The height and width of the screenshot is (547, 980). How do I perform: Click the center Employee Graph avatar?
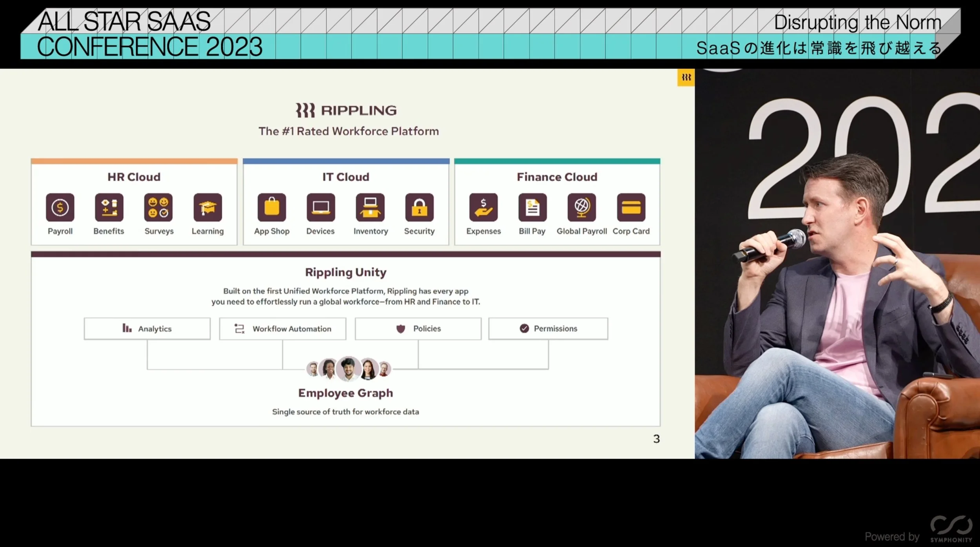pyautogui.click(x=348, y=368)
